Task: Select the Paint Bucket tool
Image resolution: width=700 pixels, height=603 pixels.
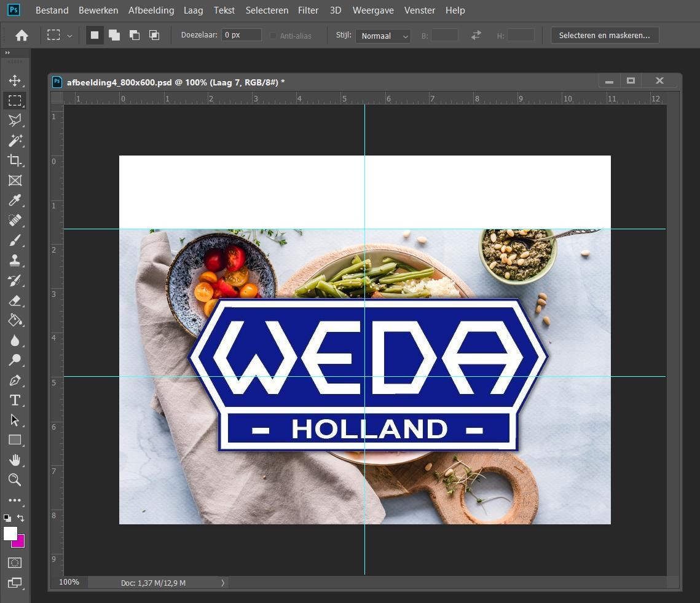Action: pos(15,320)
